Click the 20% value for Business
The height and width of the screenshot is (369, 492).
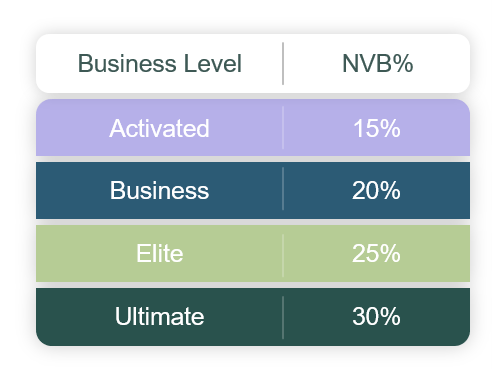[x=376, y=190]
